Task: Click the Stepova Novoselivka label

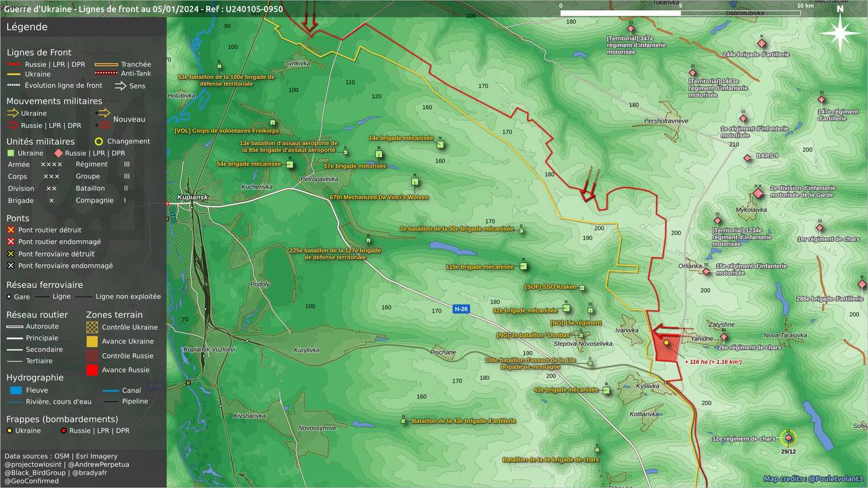Action: click(x=583, y=344)
